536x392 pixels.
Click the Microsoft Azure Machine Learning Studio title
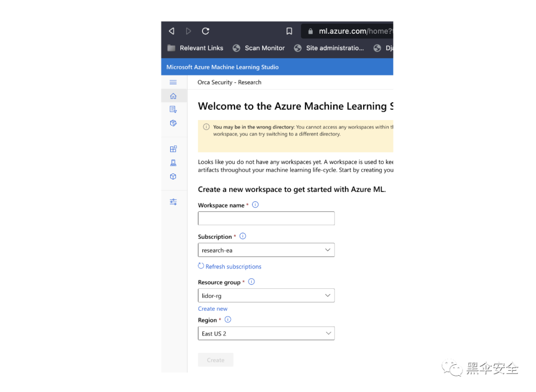[x=222, y=67]
